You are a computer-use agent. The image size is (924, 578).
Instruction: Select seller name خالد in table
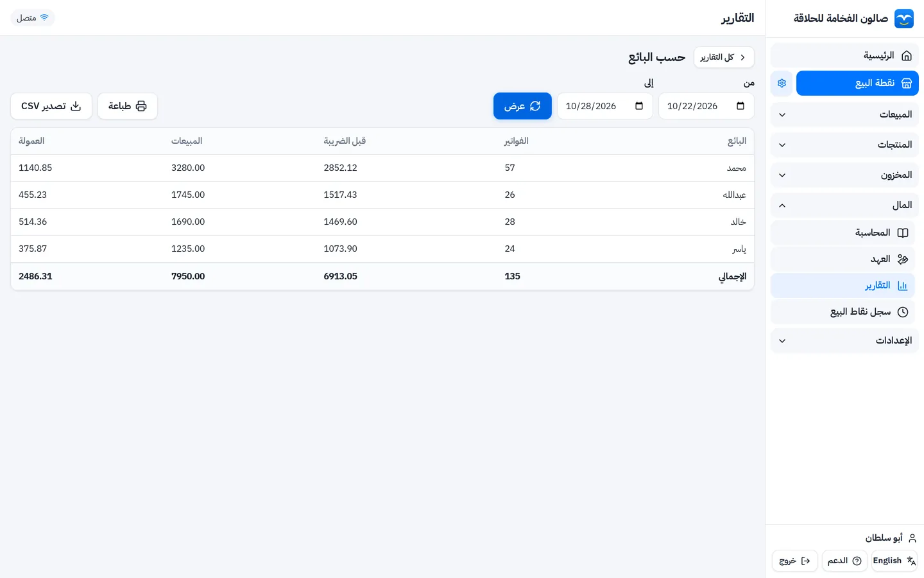pyautogui.click(x=739, y=222)
